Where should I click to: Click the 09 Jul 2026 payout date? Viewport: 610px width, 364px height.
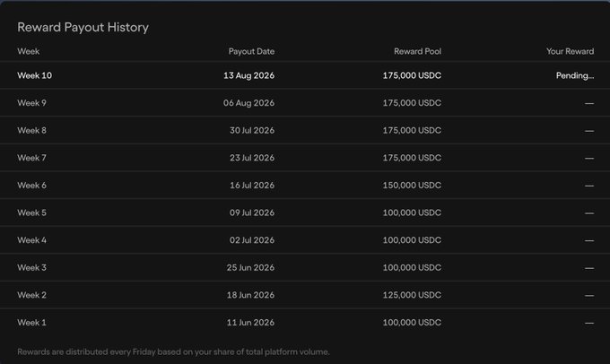pos(252,212)
